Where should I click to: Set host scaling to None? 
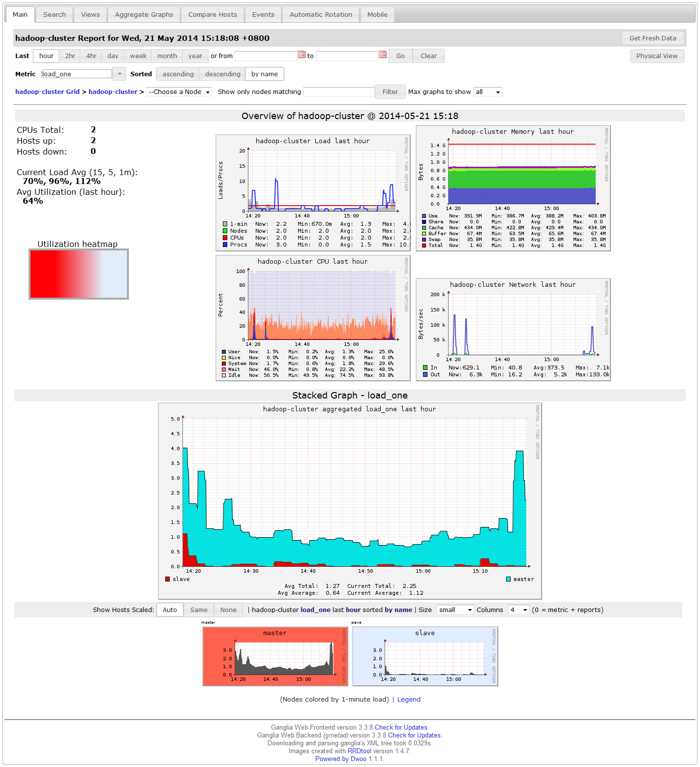pos(228,610)
